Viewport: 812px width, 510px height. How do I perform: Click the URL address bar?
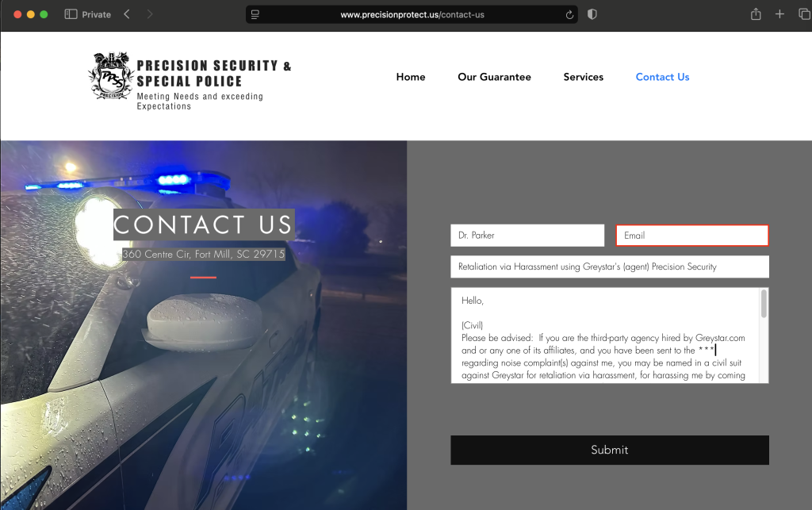point(412,14)
